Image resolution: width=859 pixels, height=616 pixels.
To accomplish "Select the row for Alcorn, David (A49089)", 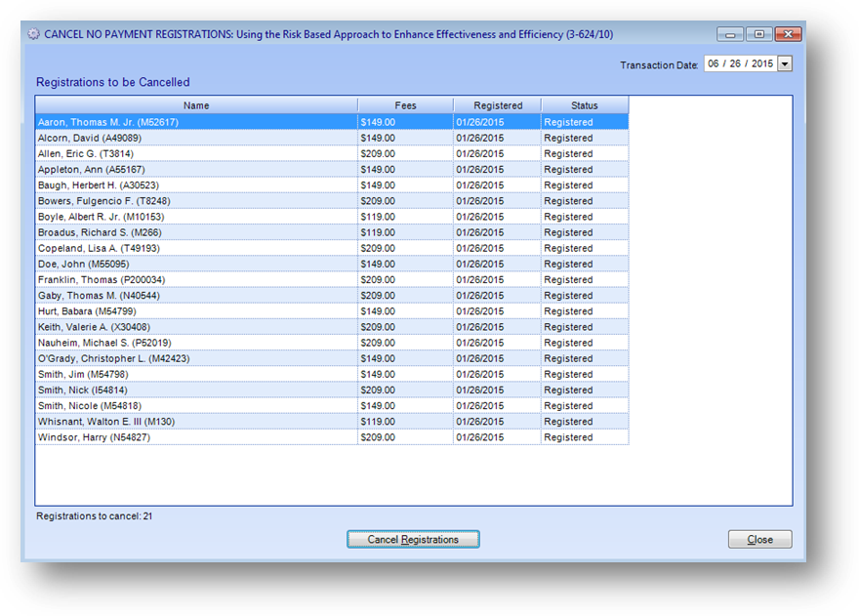I will point(332,138).
